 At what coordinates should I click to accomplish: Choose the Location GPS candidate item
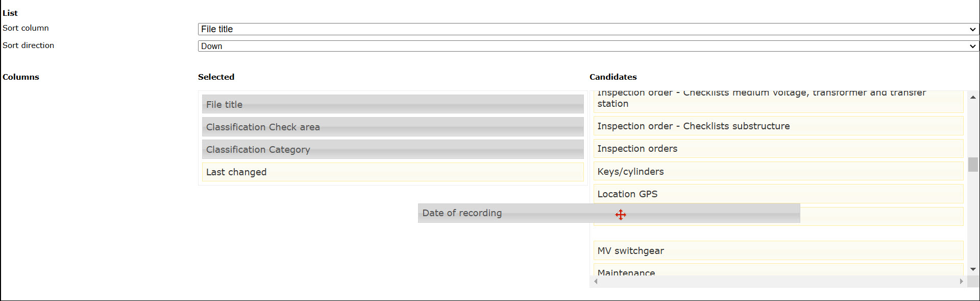pyautogui.click(x=778, y=194)
